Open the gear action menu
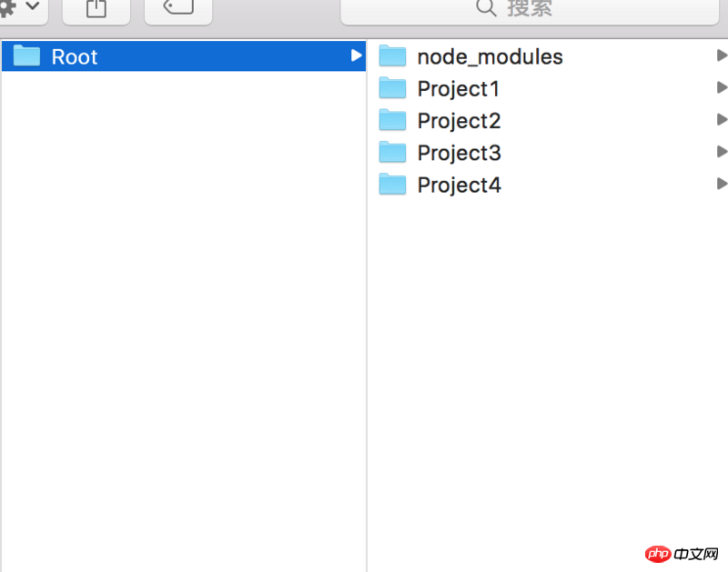The image size is (728, 572). [18, 8]
